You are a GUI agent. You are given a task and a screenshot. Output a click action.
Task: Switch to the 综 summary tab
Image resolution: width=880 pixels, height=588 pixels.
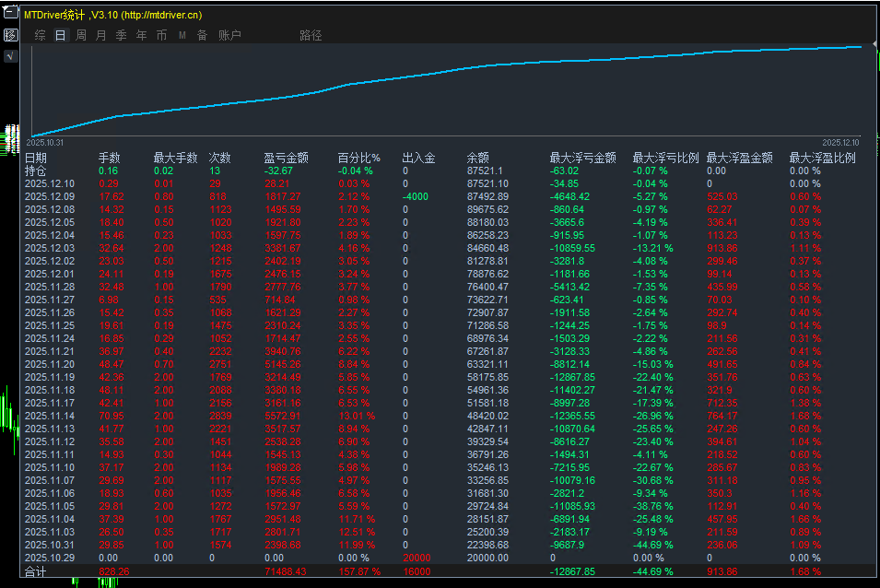40,35
